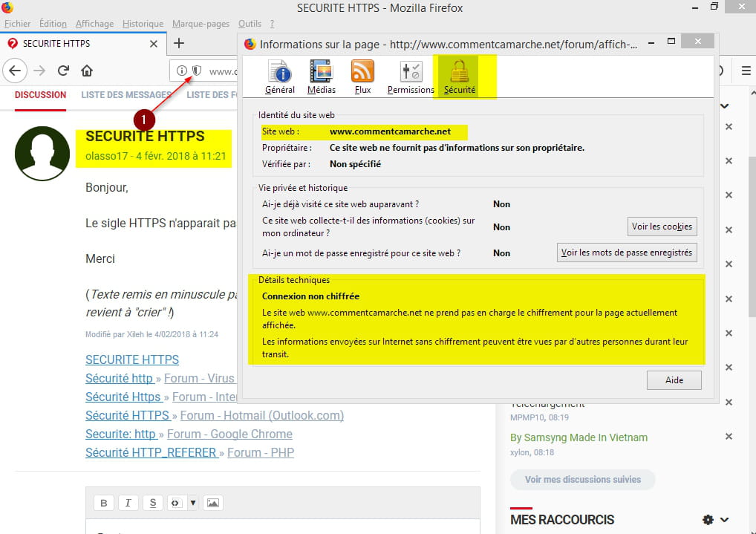Viewport: 756px width, 534px height.
Task: Open the Outils menu
Action: pos(250,24)
